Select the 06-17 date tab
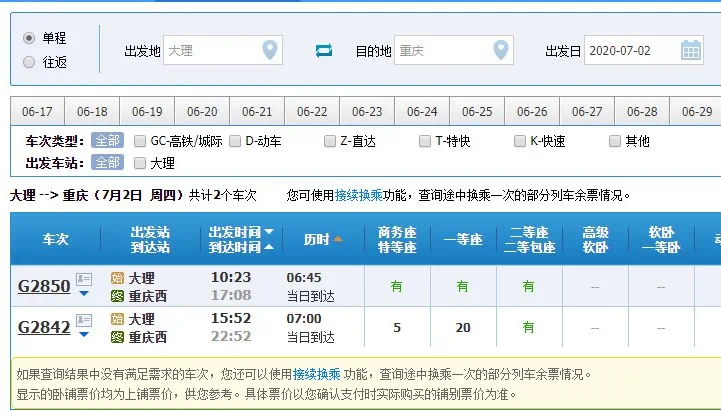 pos(37,111)
